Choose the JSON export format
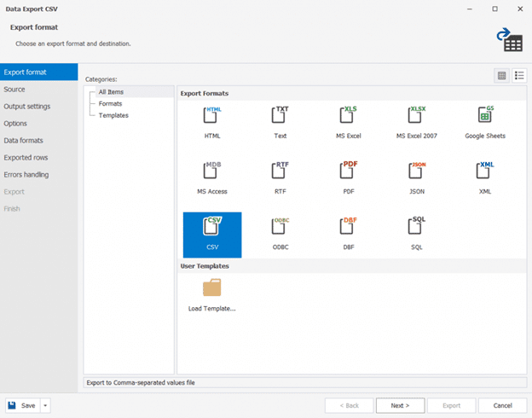 pos(417,172)
